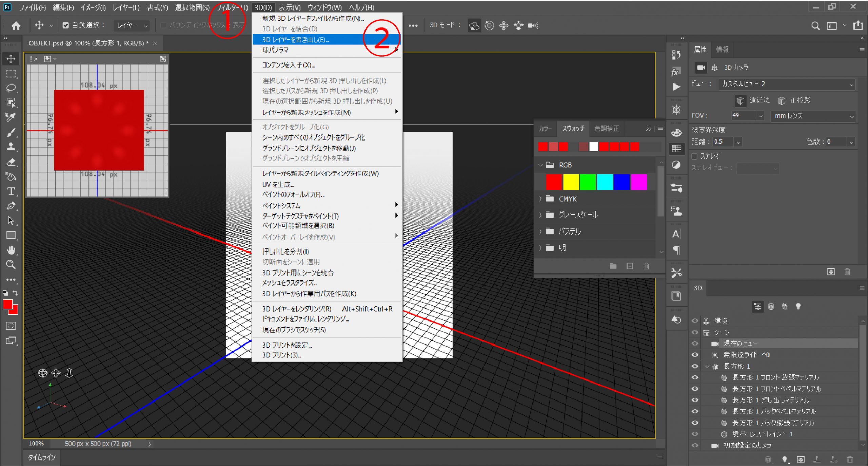Select the Rectangle shape tool

pyautogui.click(x=11, y=235)
